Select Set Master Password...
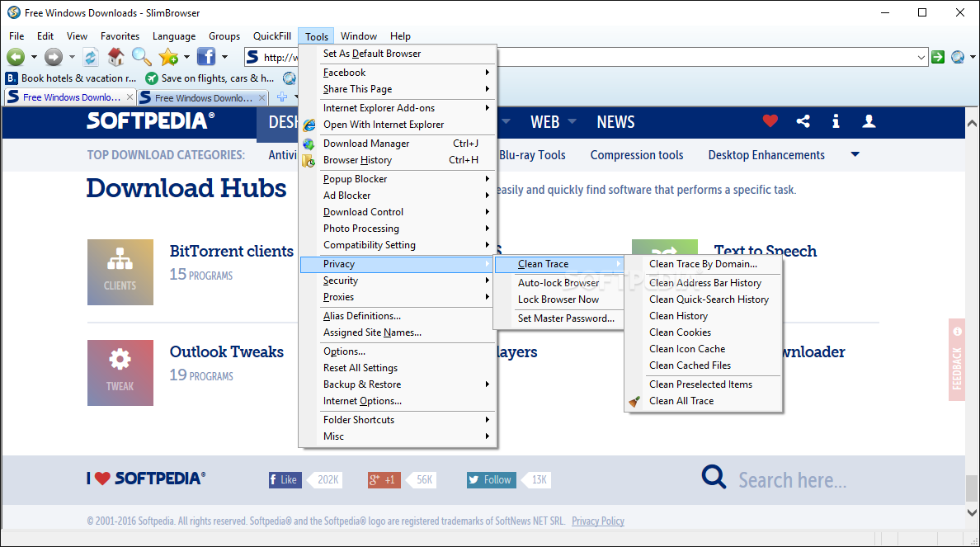 click(559, 318)
